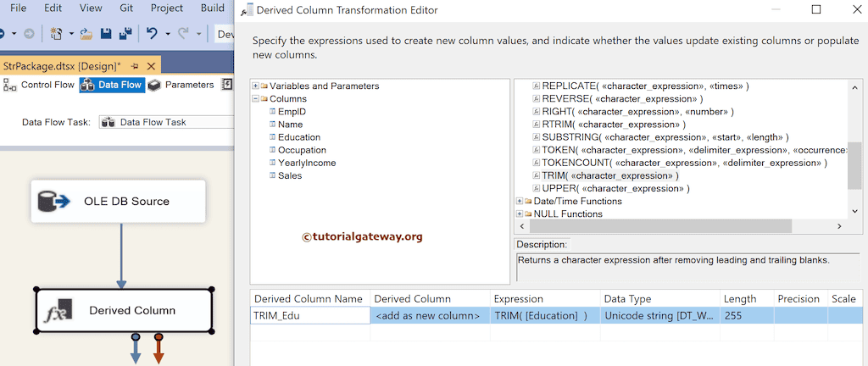The height and width of the screenshot is (366, 868).
Task: Open the New Project dropdown arrow
Action: point(71,34)
